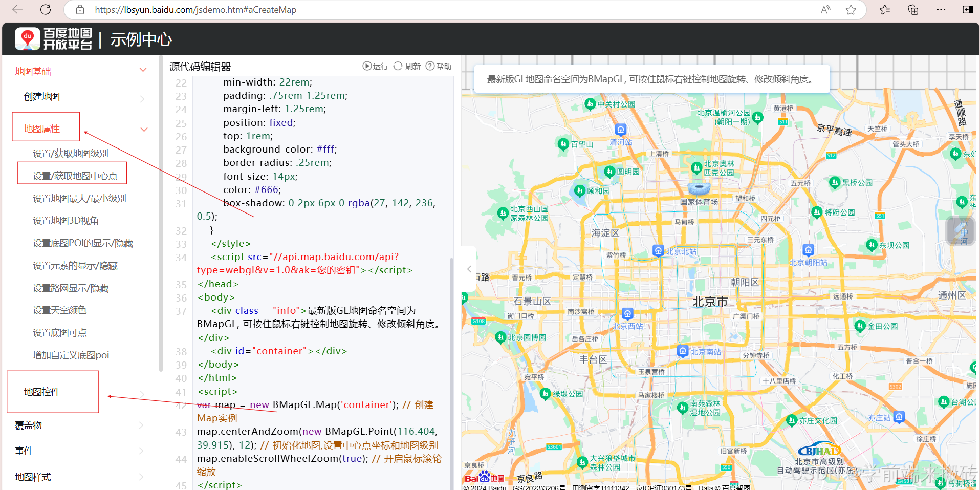Screen dimensions: 980x490
Task: Click the 圆明园 park marker on map
Action: tap(609, 172)
